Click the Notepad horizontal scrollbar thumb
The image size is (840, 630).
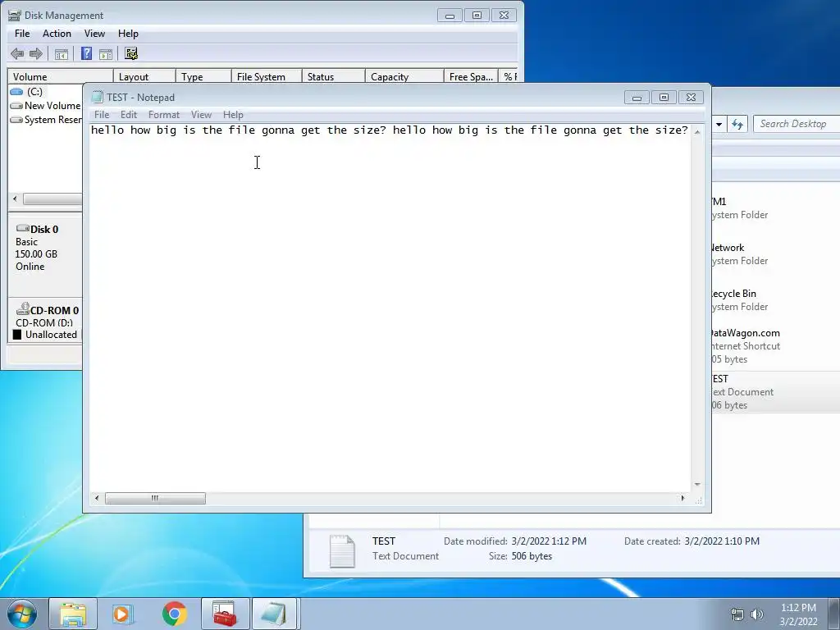point(155,498)
